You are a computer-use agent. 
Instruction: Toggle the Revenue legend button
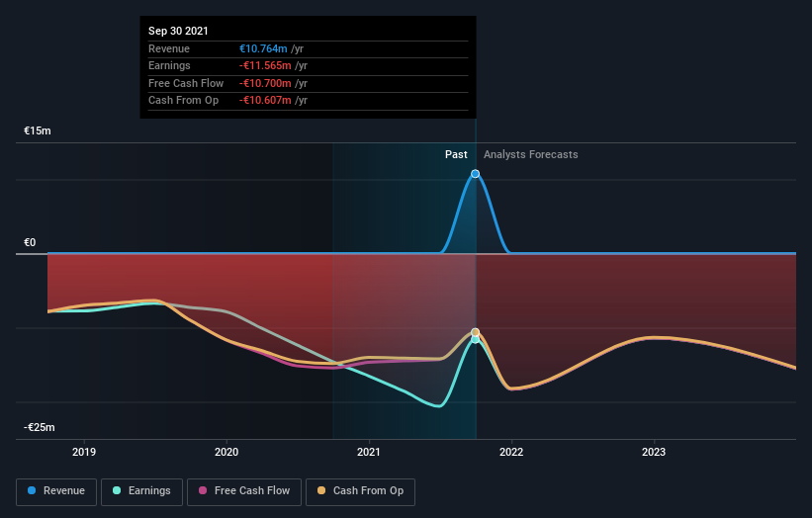click(x=56, y=491)
